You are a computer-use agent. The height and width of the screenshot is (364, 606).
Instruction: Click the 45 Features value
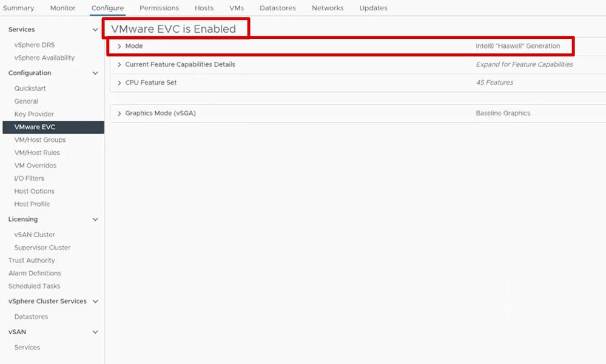[x=495, y=83]
